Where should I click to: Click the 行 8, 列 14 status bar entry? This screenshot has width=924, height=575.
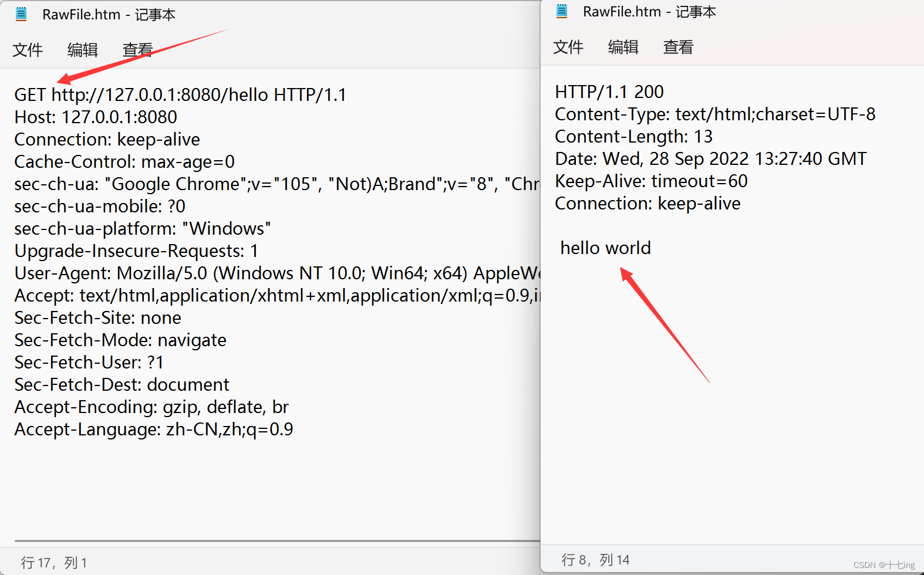pyautogui.click(x=595, y=560)
